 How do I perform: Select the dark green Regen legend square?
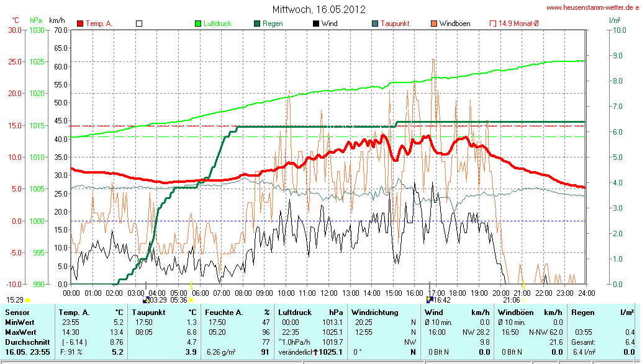pos(257,24)
